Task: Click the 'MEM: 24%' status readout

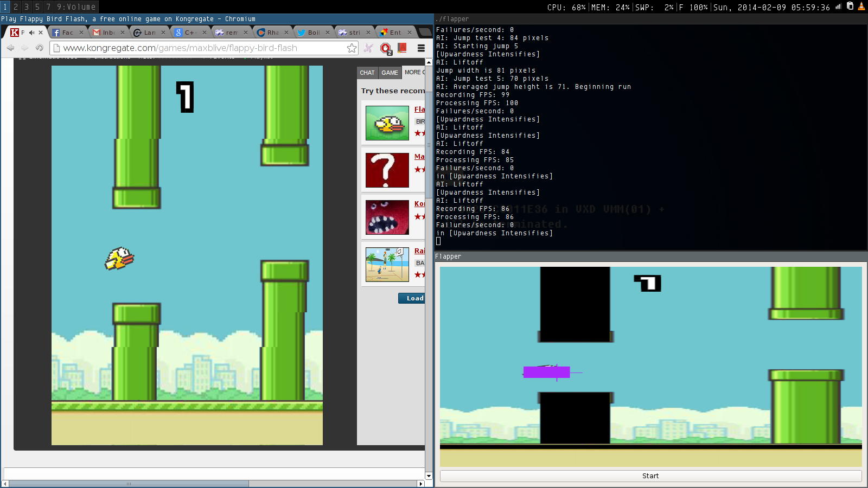Action: [x=610, y=7]
